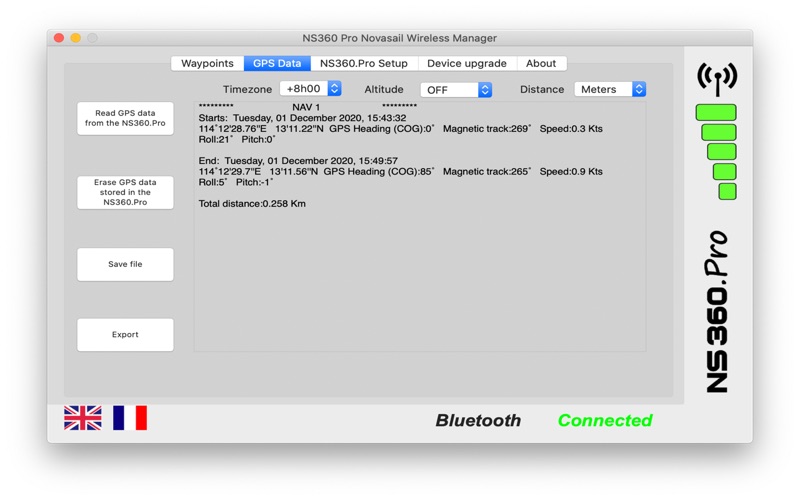Click the Roll:21° Pitch:0° line
800x500 pixels.
(237, 139)
